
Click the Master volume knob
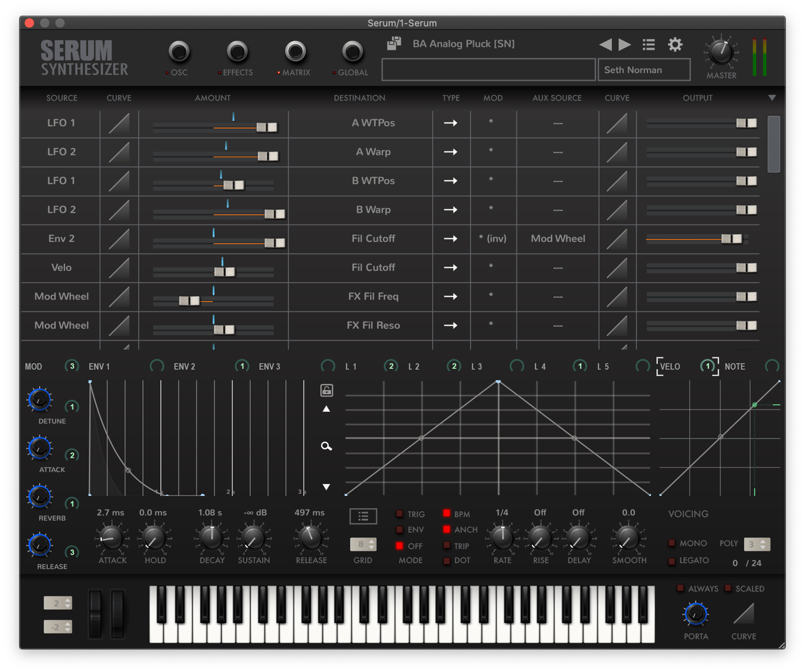point(721,52)
